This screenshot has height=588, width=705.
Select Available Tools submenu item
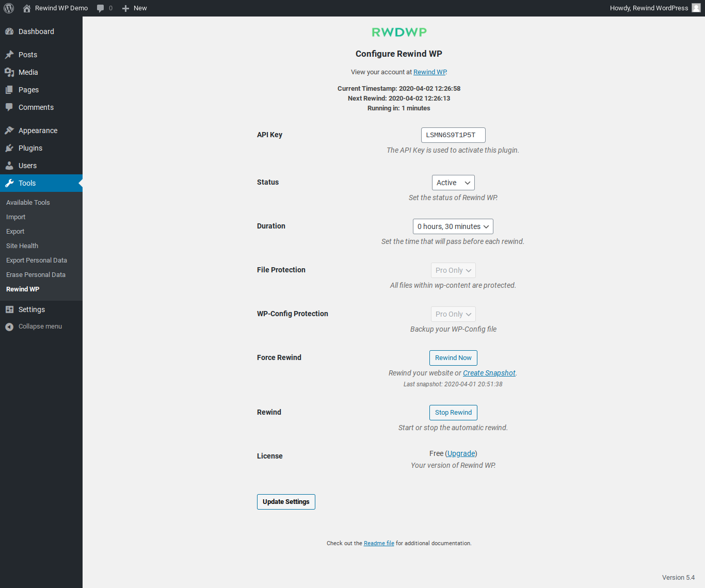(x=28, y=203)
